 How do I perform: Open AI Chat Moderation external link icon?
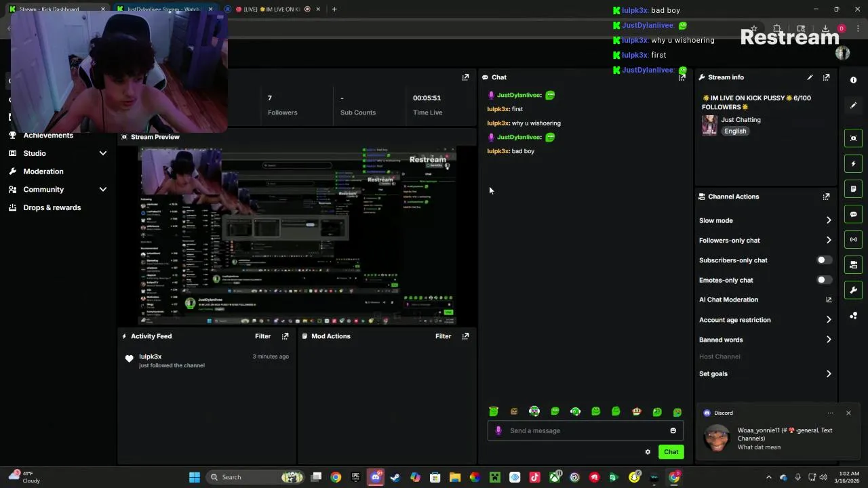829,300
